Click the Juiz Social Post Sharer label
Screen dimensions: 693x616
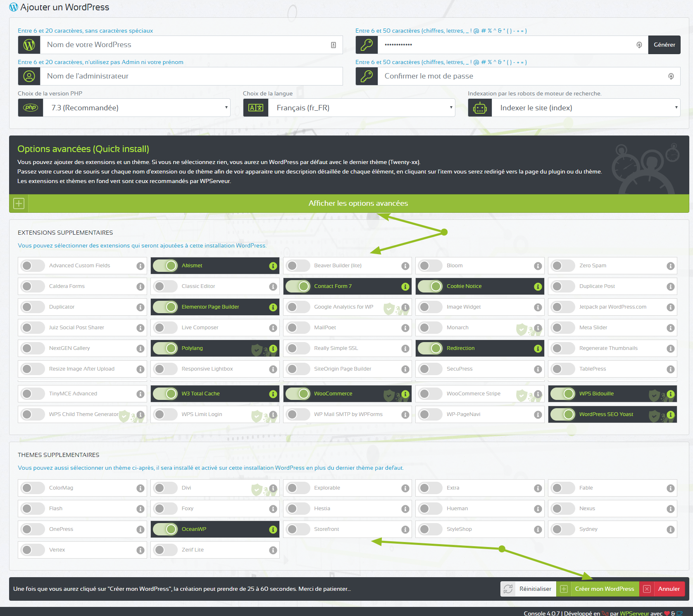[x=76, y=328]
